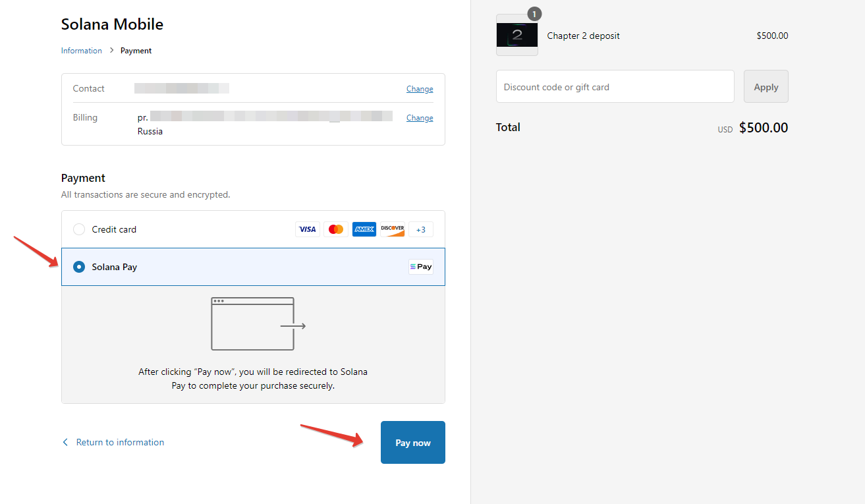Focus the Discount code or gift card field

[615, 86]
